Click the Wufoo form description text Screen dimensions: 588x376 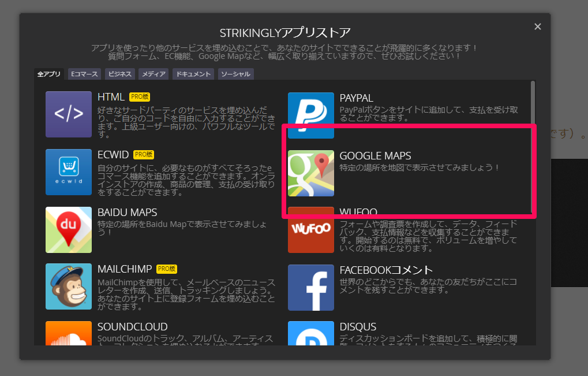[429, 236]
